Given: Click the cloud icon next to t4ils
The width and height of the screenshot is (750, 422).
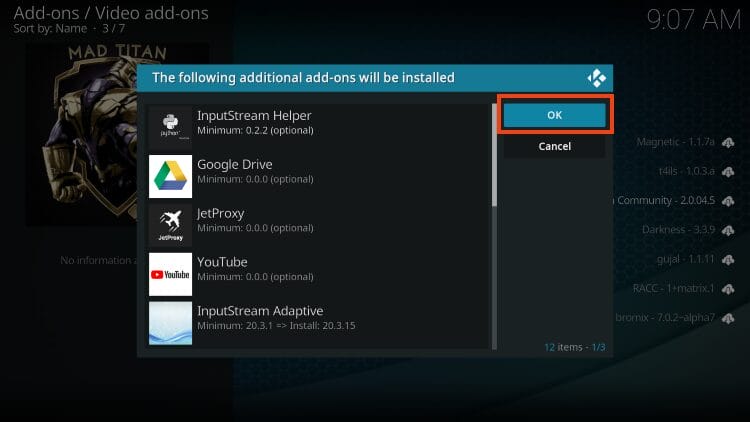Looking at the screenshot, I should pyautogui.click(x=727, y=172).
